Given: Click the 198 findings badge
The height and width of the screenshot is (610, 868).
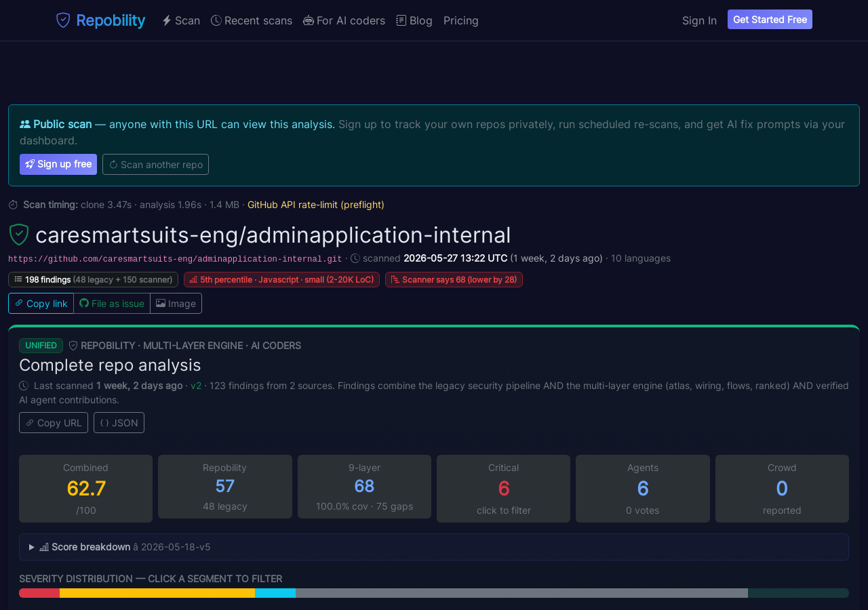Looking at the screenshot, I should coord(93,279).
